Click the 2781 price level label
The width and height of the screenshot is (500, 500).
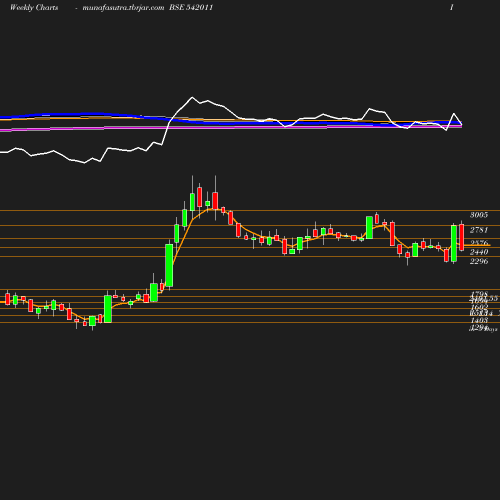coord(479,230)
